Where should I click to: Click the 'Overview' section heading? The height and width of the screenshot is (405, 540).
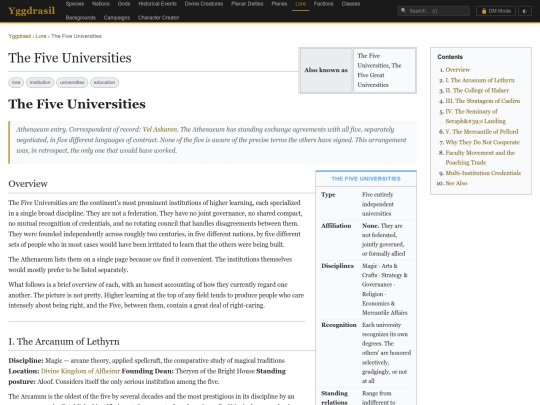[28, 184]
